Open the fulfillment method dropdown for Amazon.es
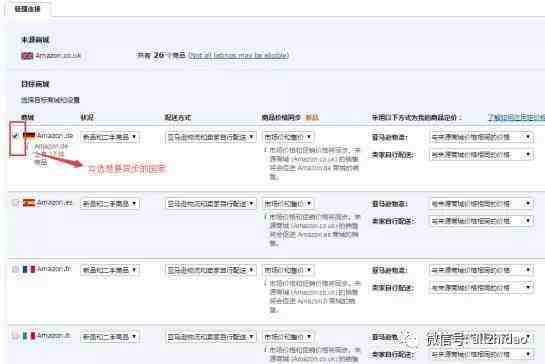Screen dimensions: 545x364 pos(211,203)
